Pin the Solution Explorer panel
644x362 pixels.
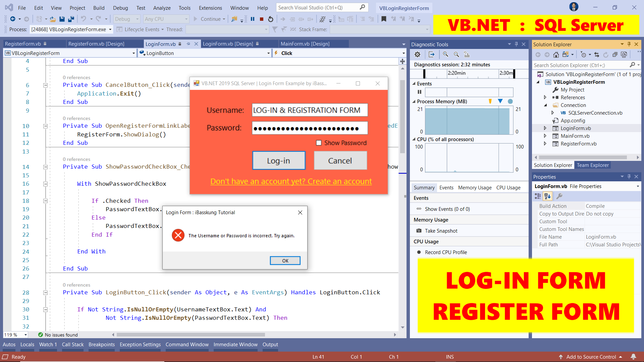[629, 44]
